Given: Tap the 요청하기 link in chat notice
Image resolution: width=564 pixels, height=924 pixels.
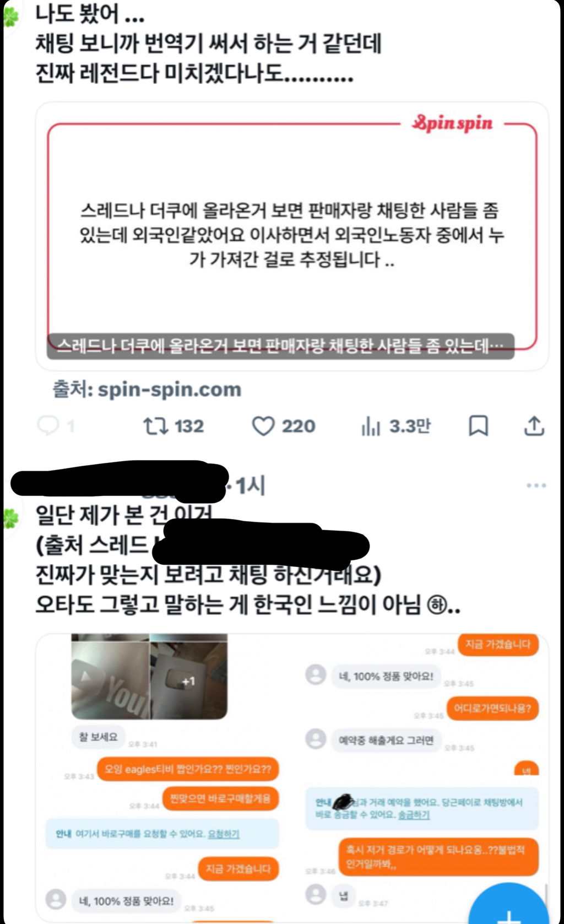Looking at the screenshot, I should click(224, 834).
